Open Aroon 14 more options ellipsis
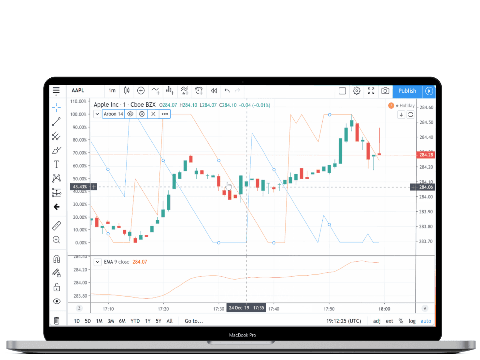Viewport: 480px width, 360px height. click(165, 114)
